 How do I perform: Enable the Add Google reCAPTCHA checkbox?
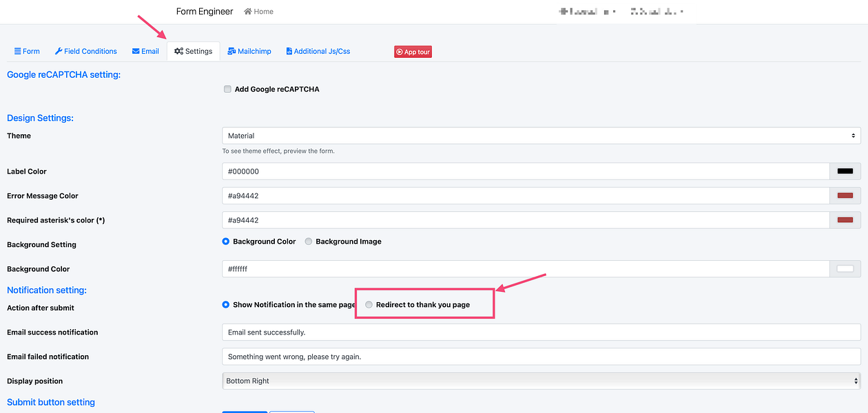tap(227, 89)
